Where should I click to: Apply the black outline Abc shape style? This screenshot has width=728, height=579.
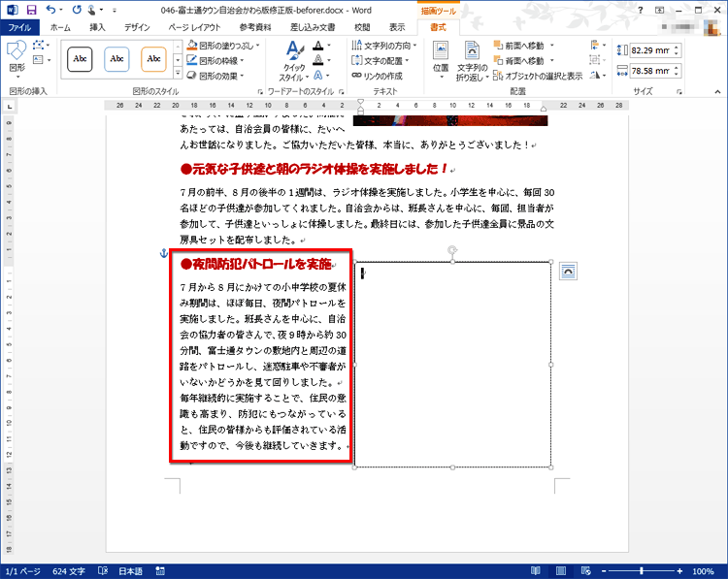point(80,59)
